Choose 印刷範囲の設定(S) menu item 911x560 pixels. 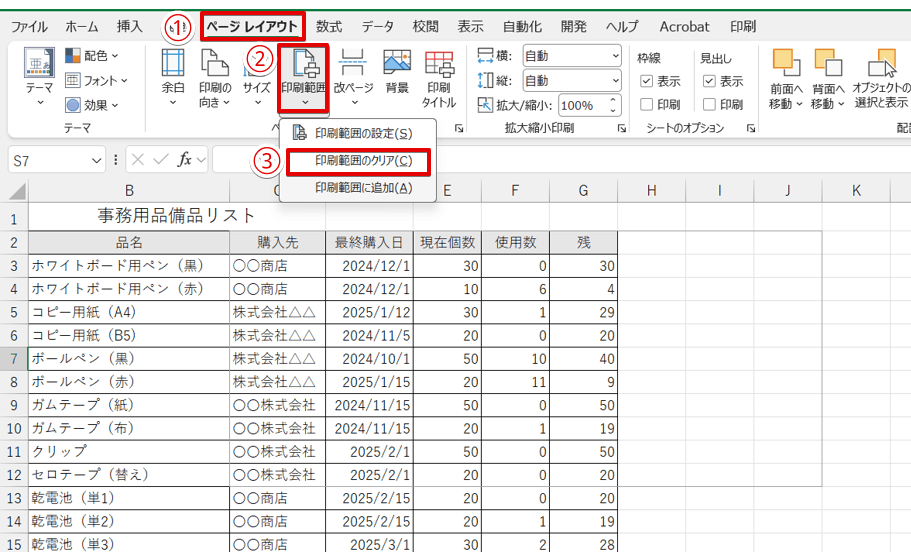(358, 133)
